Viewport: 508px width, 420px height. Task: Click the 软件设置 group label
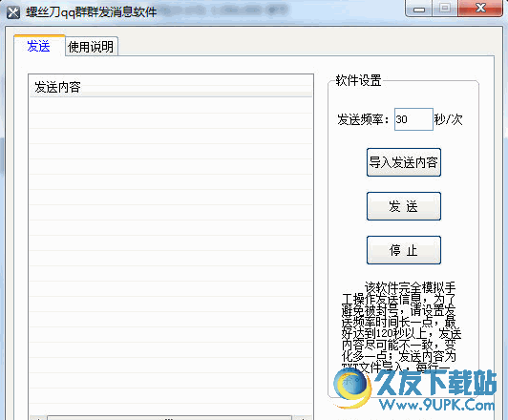pyautogui.click(x=358, y=80)
